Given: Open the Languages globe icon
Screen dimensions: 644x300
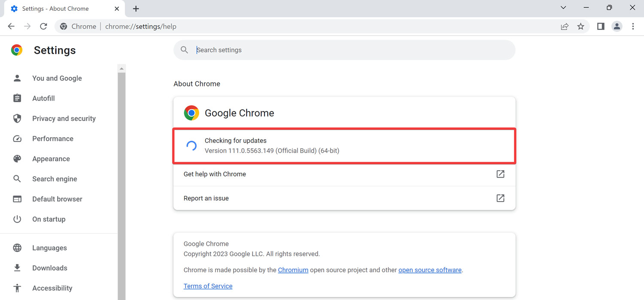Looking at the screenshot, I should click(x=17, y=248).
